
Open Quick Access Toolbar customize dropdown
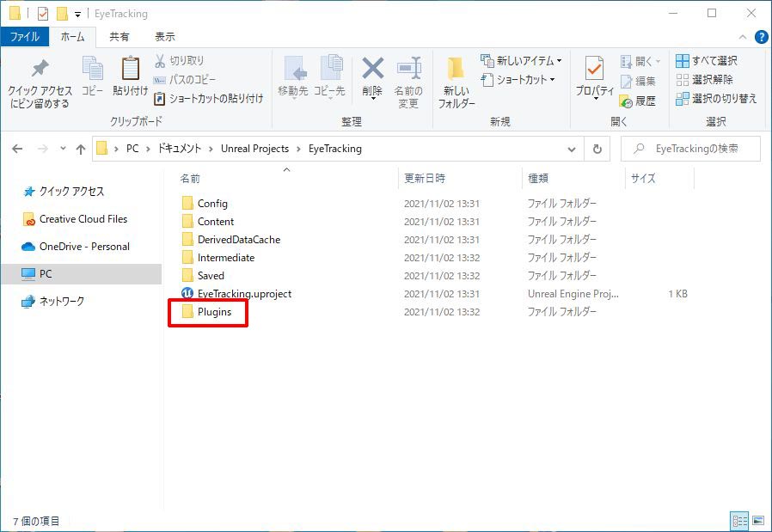coord(77,15)
